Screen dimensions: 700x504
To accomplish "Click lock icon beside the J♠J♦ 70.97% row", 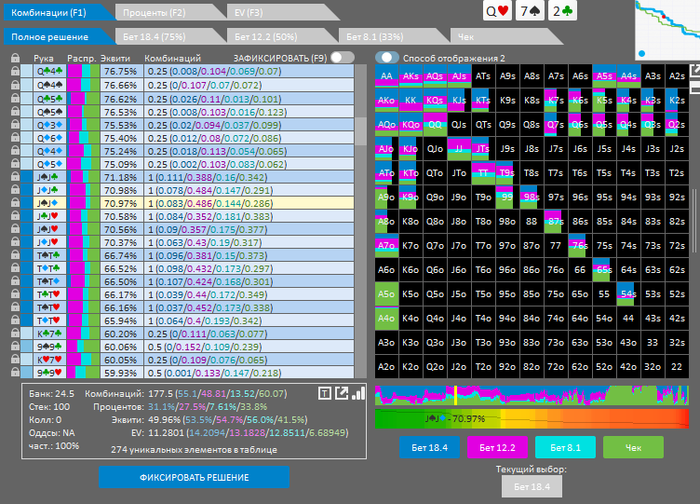I will (15, 202).
